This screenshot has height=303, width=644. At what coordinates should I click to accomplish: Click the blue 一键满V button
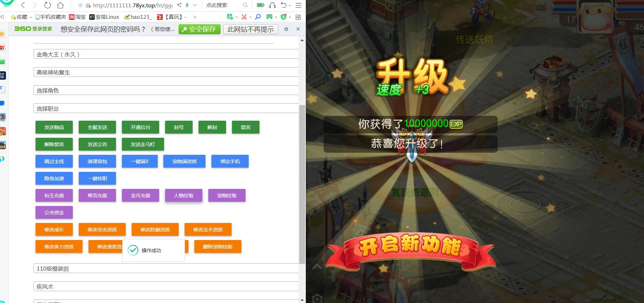(x=140, y=161)
